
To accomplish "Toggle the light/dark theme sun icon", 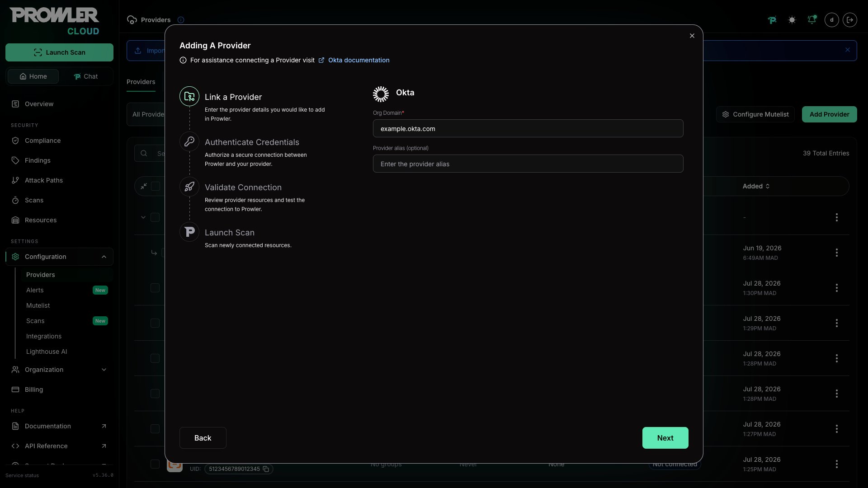I will (x=792, y=20).
